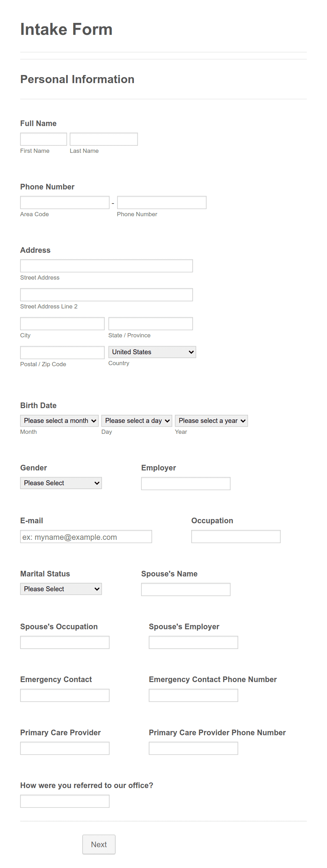Select the Occupation input field
Viewport: 327px width, 868px height.
(236, 536)
